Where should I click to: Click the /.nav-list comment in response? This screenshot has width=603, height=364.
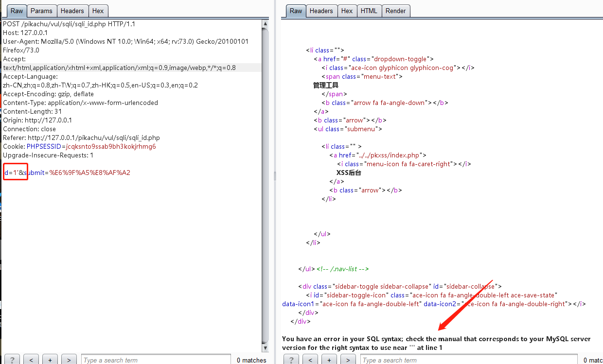pyautogui.click(x=342, y=269)
